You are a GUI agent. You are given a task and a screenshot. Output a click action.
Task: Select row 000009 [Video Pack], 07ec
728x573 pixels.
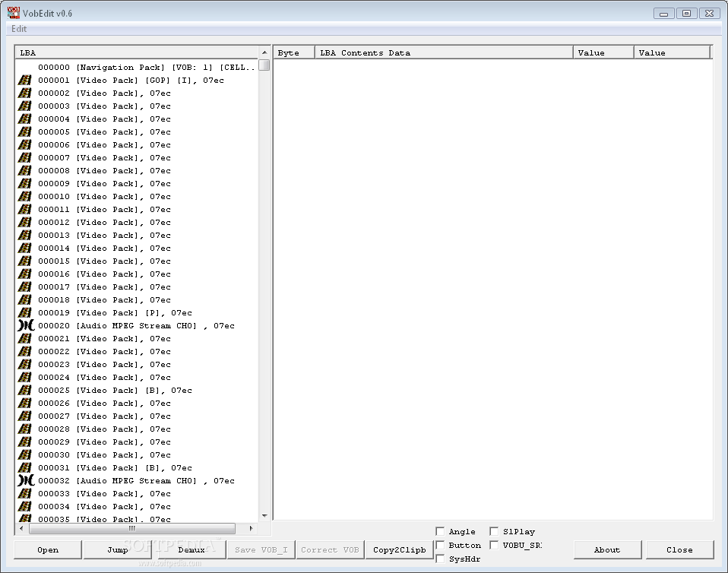[104, 183]
